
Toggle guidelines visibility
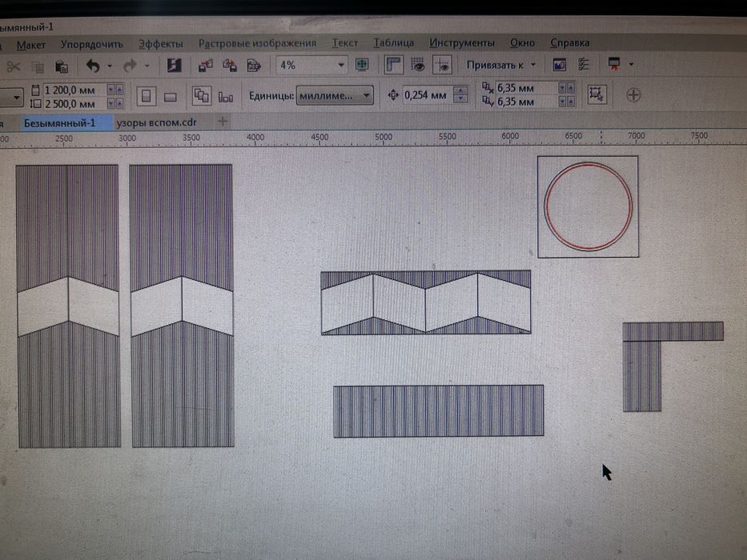tap(442, 65)
